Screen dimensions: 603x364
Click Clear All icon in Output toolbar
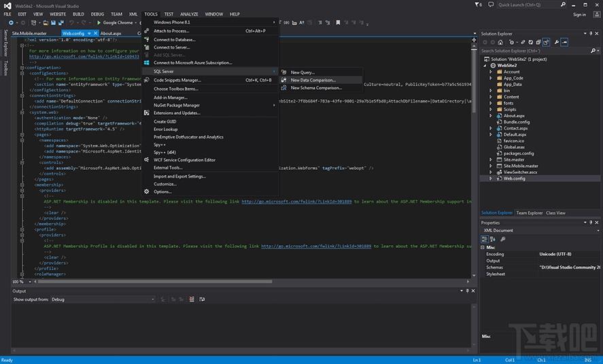tap(192, 299)
